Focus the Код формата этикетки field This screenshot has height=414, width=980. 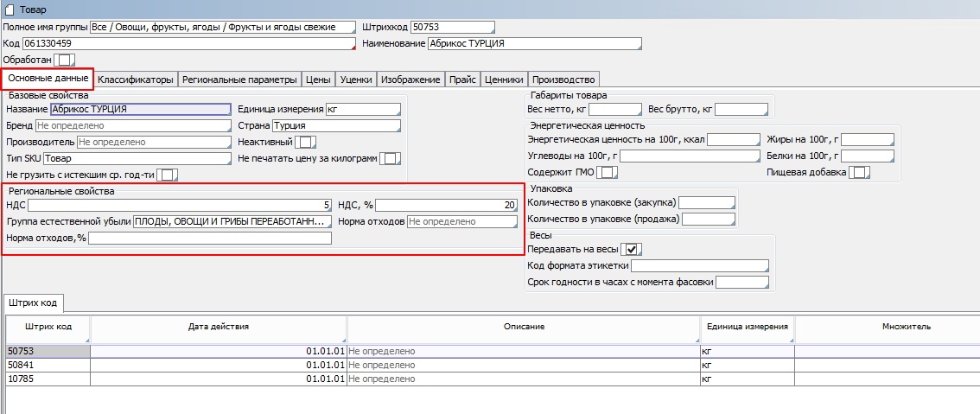click(x=699, y=265)
